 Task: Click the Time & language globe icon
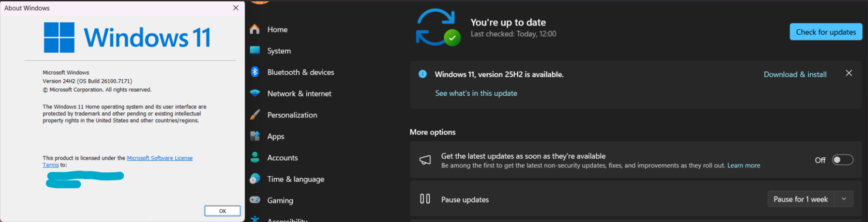point(255,179)
